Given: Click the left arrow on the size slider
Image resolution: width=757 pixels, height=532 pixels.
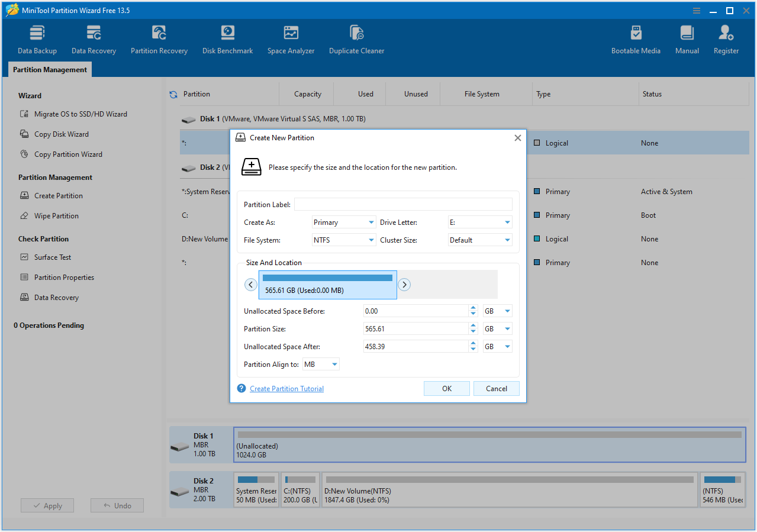Looking at the screenshot, I should click(x=250, y=284).
